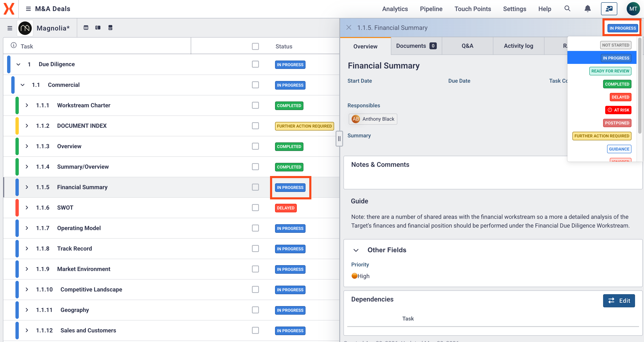
Task: Switch to the split detail layout icon
Action: click(x=98, y=28)
